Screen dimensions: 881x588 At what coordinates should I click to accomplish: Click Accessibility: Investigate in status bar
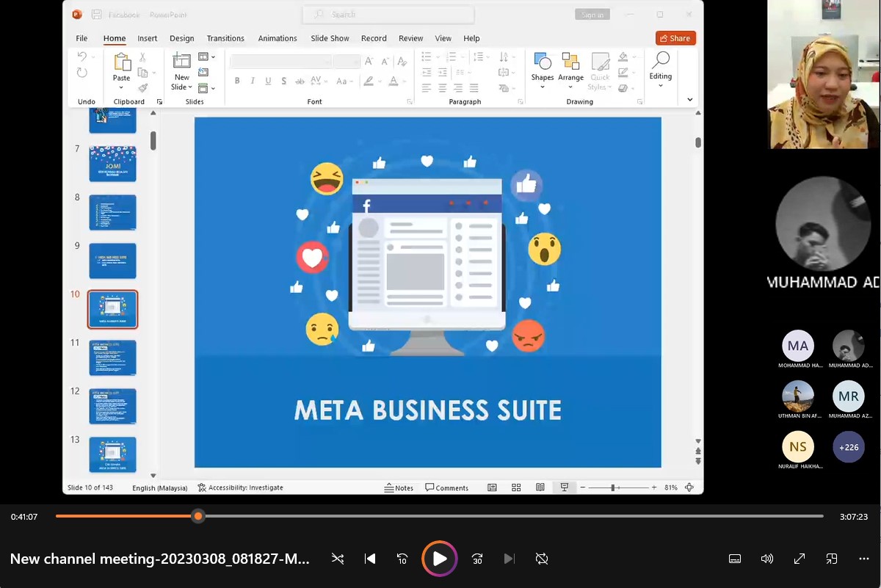pos(240,487)
